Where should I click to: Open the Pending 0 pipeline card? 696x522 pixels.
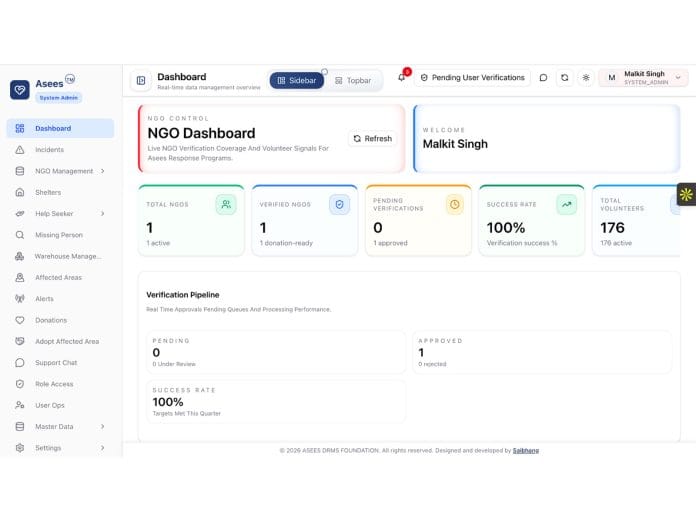[x=276, y=352]
